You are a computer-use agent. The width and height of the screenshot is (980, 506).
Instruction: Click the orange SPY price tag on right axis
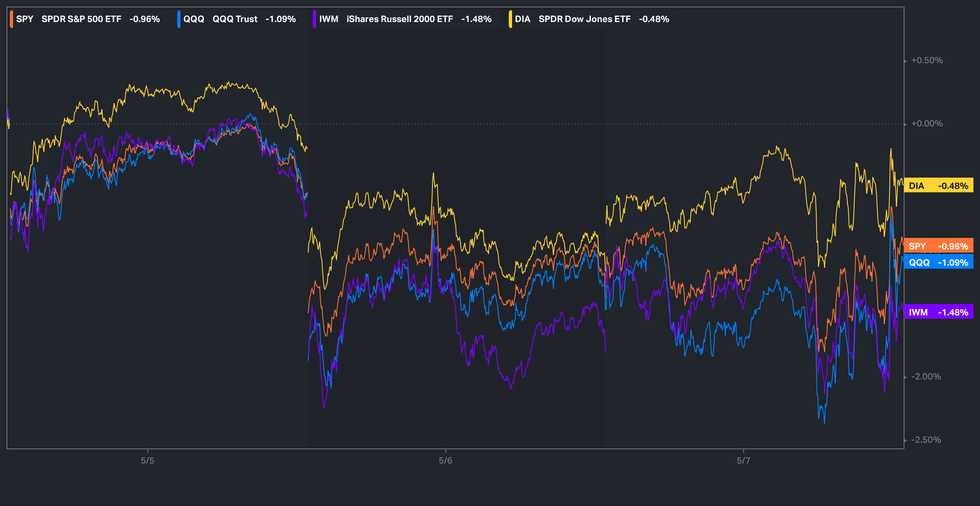click(x=938, y=246)
